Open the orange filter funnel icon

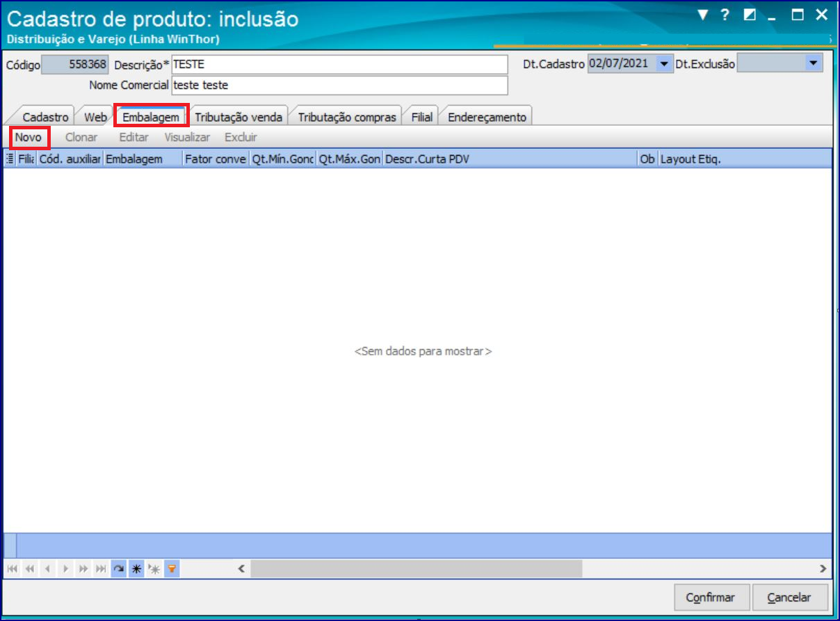click(x=172, y=569)
